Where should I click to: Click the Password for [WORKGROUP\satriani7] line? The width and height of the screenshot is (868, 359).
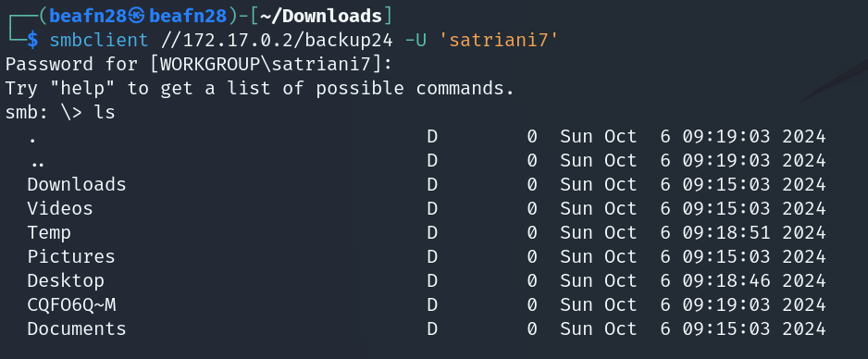click(x=199, y=64)
